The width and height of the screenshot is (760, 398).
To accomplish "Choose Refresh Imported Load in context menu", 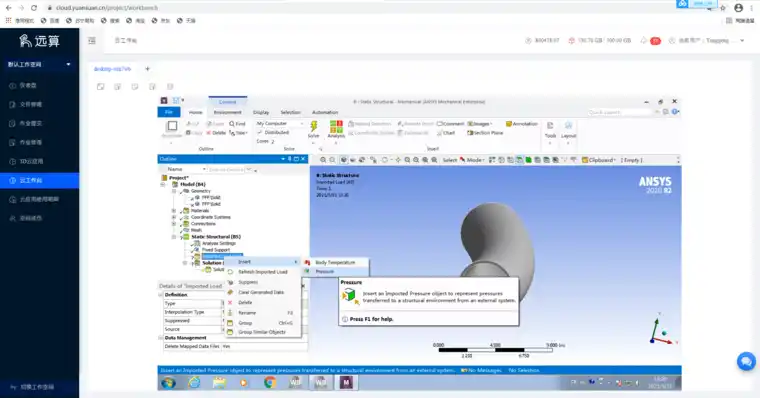I will (x=262, y=272).
